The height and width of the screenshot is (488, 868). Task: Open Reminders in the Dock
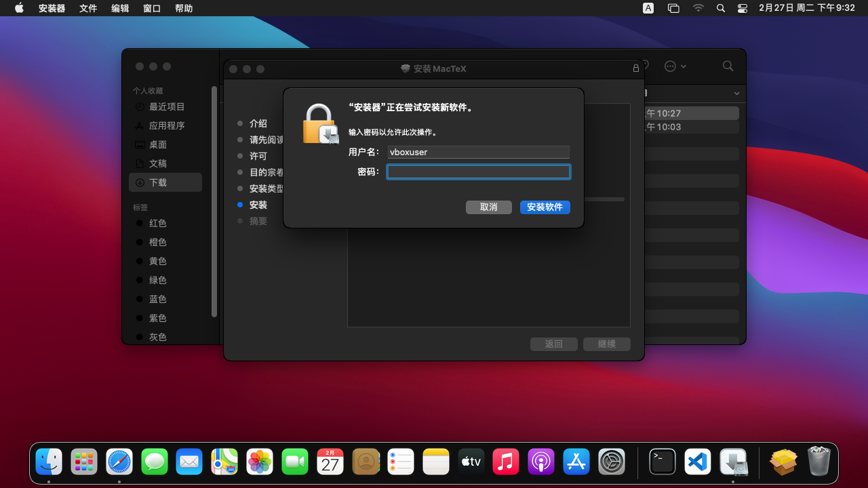[401, 462]
